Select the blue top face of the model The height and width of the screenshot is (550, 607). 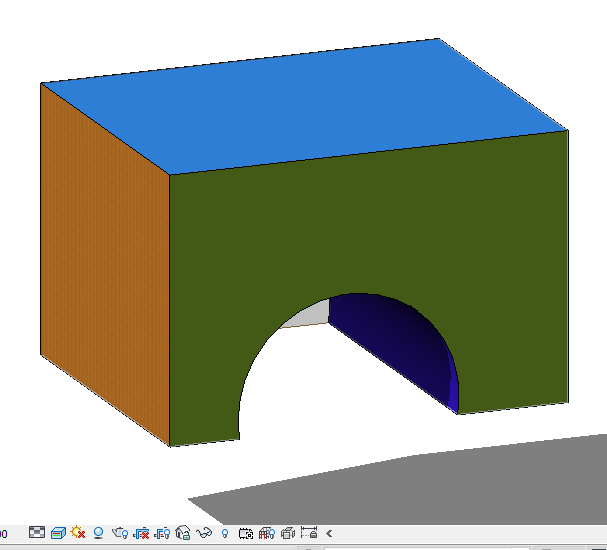[302, 108]
